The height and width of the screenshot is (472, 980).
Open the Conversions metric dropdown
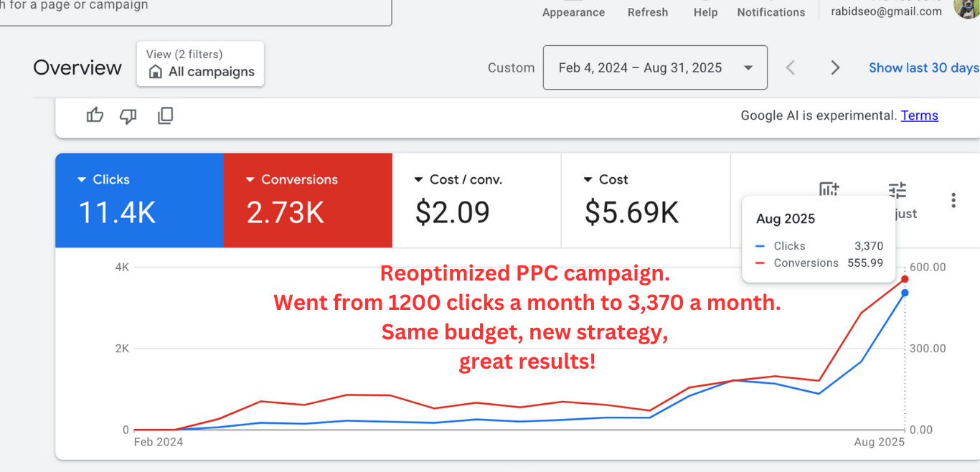pos(250,180)
